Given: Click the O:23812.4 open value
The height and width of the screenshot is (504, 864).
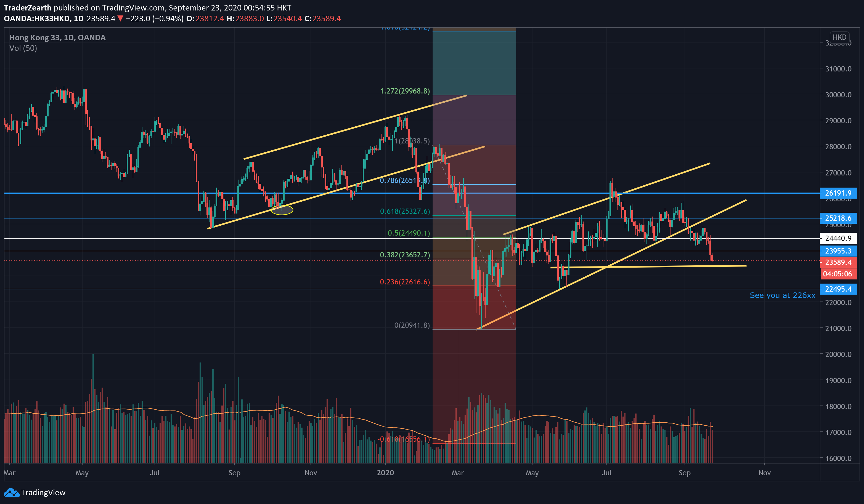Looking at the screenshot, I should click(x=205, y=18).
